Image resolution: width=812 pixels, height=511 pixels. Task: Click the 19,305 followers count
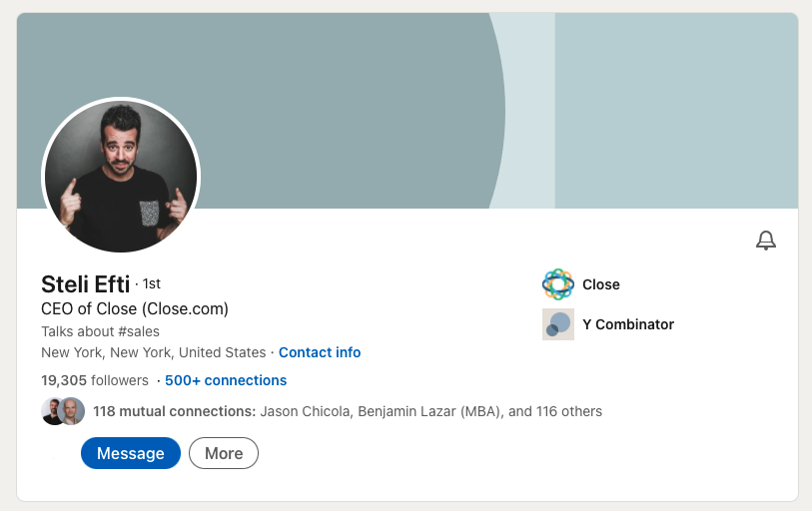[95, 380]
